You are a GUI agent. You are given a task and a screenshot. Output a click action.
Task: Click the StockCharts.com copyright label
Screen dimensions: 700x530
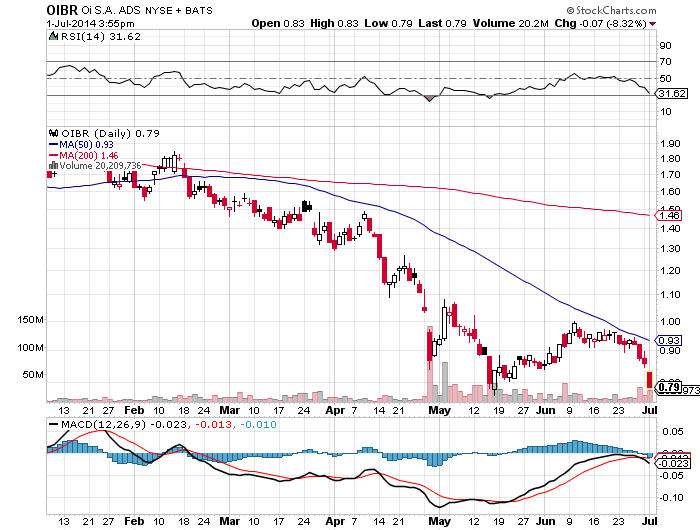612,10
